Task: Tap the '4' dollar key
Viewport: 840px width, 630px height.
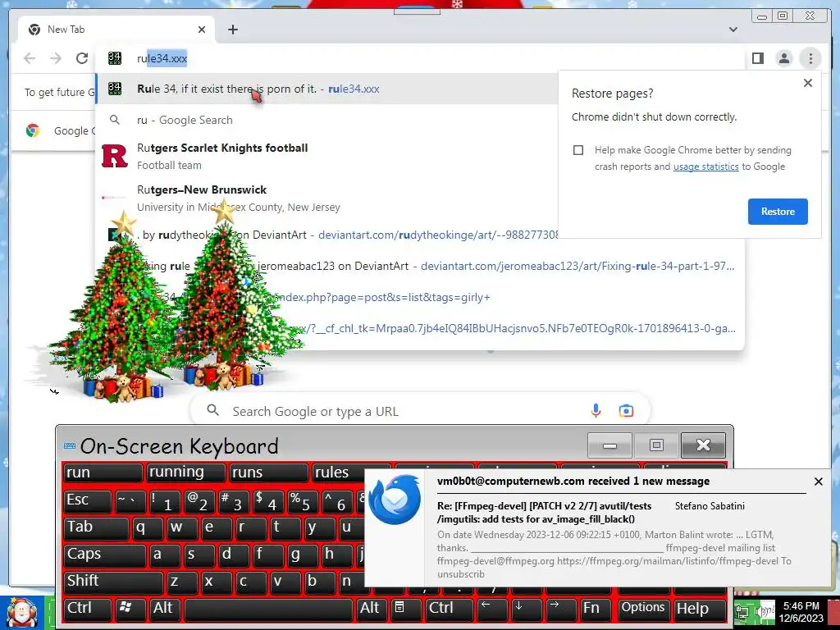Action: pyautogui.click(x=268, y=500)
